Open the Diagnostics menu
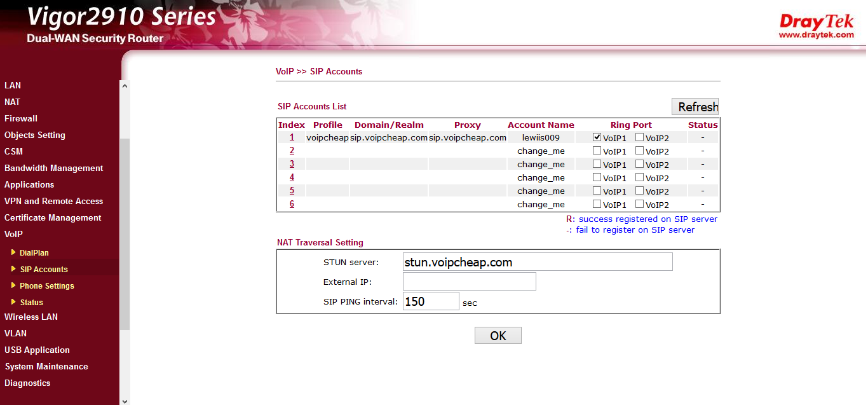 [x=27, y=383]
